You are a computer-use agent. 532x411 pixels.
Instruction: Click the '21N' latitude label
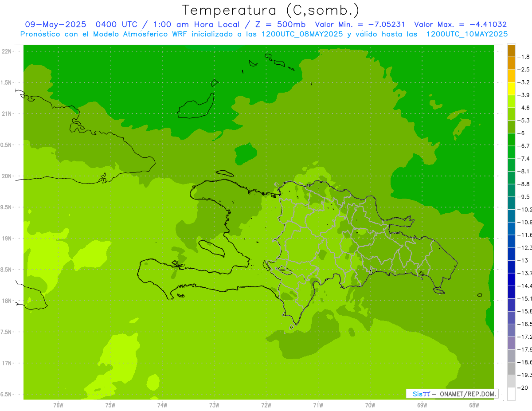tap(7, 114)
